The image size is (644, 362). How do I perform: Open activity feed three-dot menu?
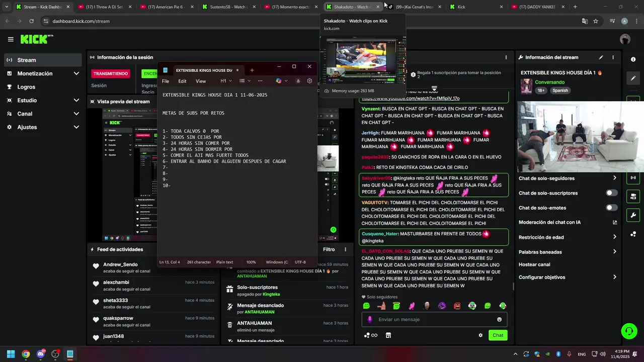point(345,249)
